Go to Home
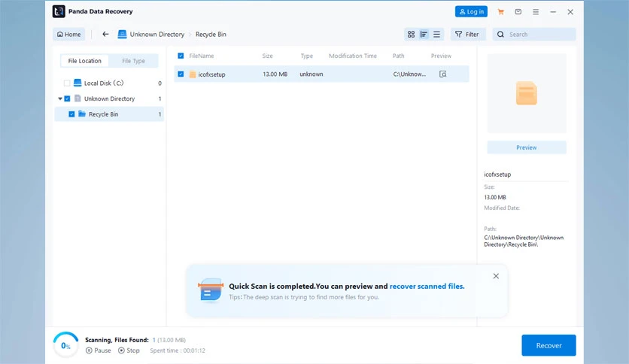Screen dimensions: 629x364 [x=69, y=35]
